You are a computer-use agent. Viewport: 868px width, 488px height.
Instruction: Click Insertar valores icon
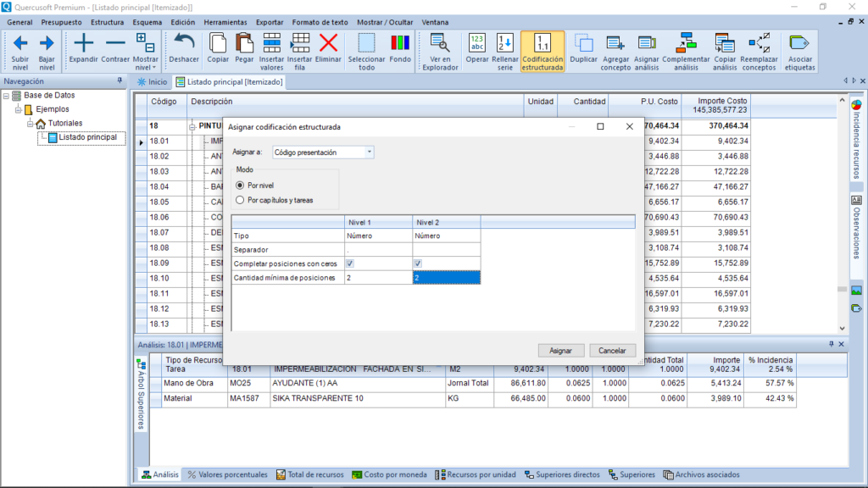(272, 42)
